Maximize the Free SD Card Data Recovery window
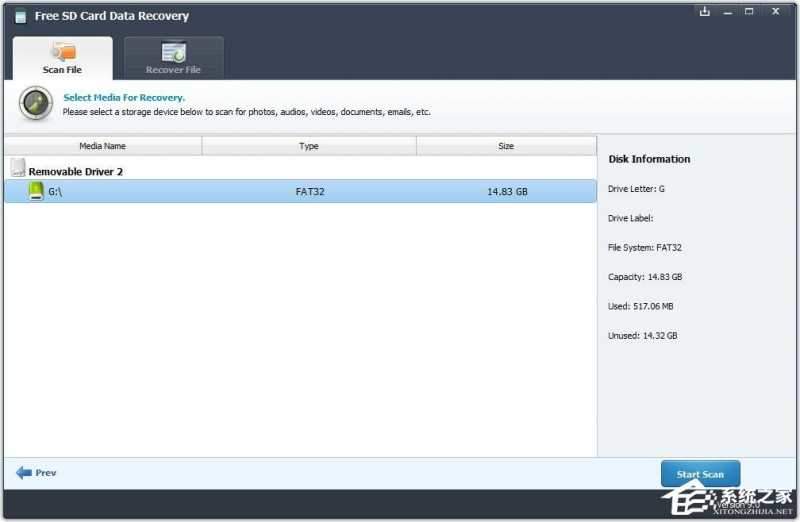Viewport: 800px width, 522px height. [x=749, y=11]
